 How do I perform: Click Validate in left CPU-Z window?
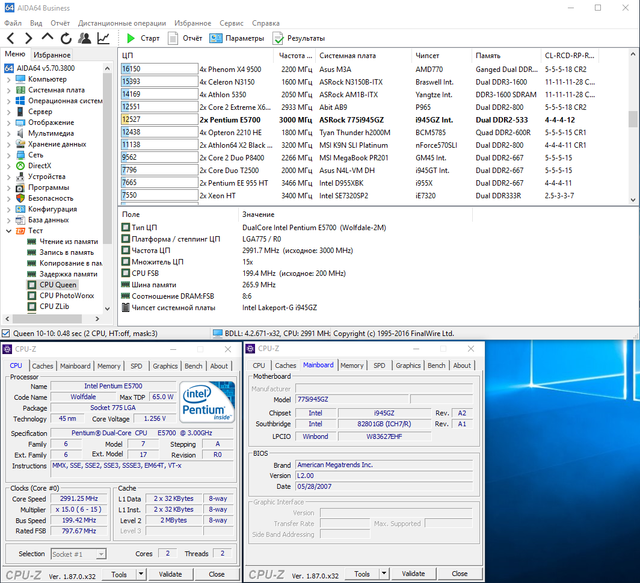pos(170,574)
